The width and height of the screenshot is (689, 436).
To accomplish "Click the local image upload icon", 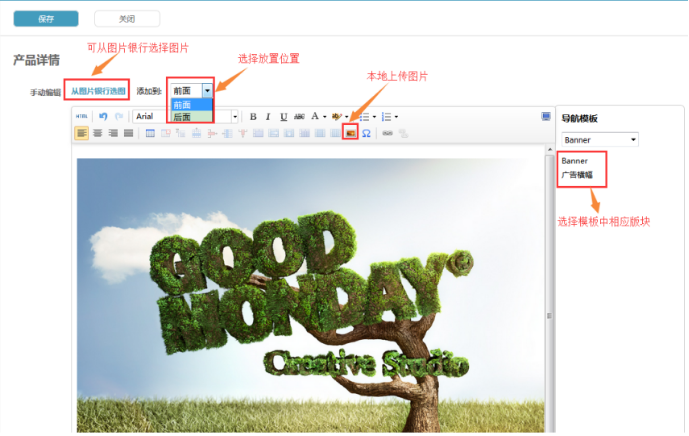I will click(x=351, y=133).
